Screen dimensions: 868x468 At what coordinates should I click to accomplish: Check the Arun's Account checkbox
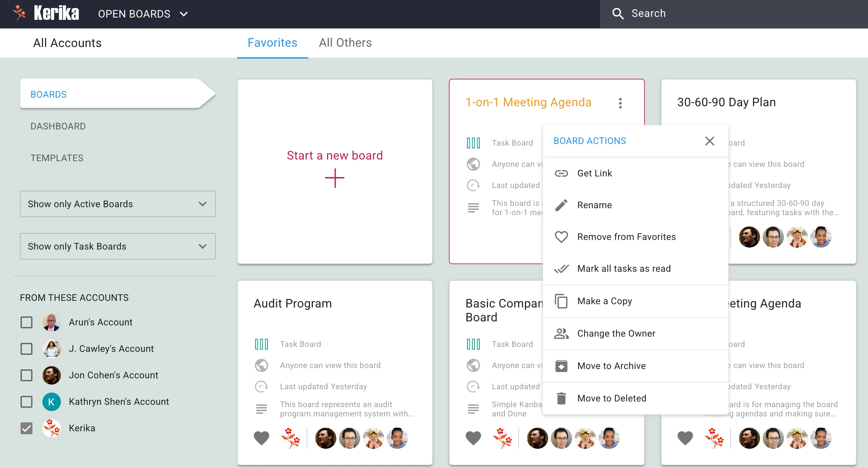point(26,322)
